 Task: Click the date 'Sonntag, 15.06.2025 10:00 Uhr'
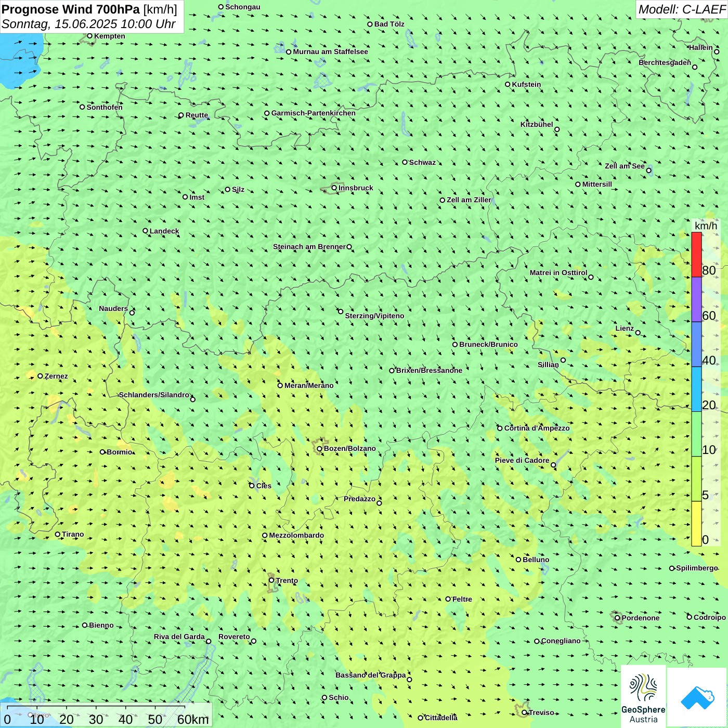coord(88,24)
